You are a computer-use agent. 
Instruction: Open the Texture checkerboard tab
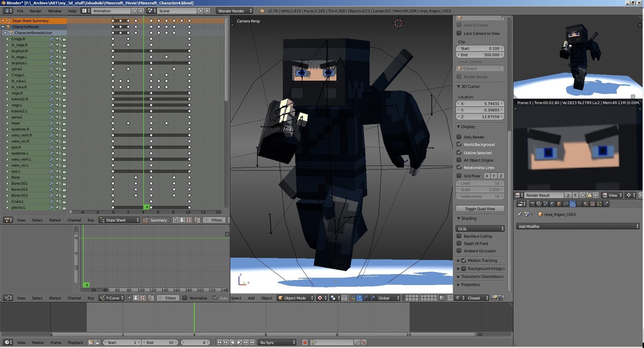(x=592, y=204)
